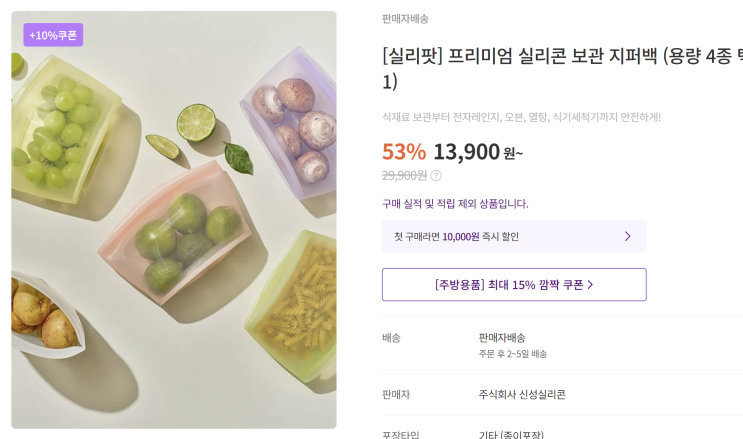
Task: Click the 포장타입 row label
Action: click(400, 434)
